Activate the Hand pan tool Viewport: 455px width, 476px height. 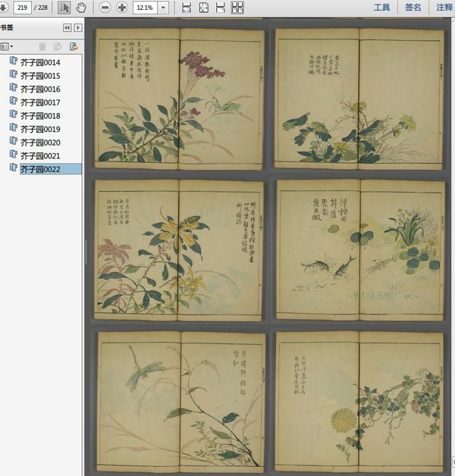tap(81, 8)
